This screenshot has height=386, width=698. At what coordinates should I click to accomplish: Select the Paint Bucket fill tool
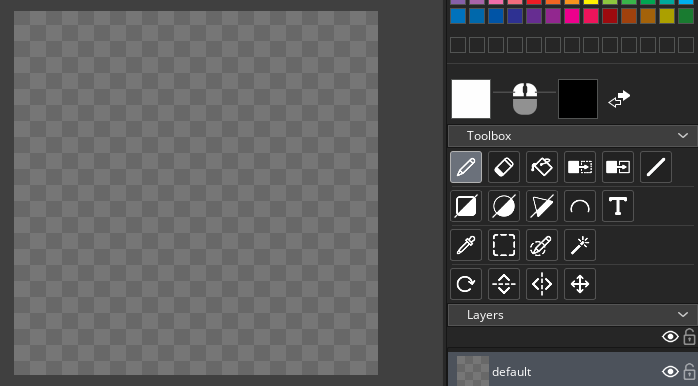pyautogui.click(x=542, y=167)
